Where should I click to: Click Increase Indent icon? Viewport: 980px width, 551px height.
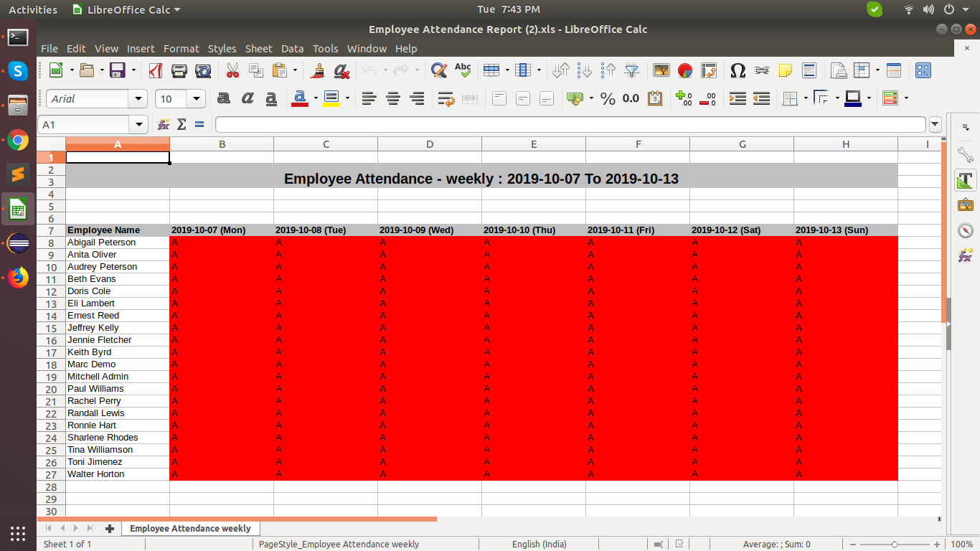click(738, 98)
